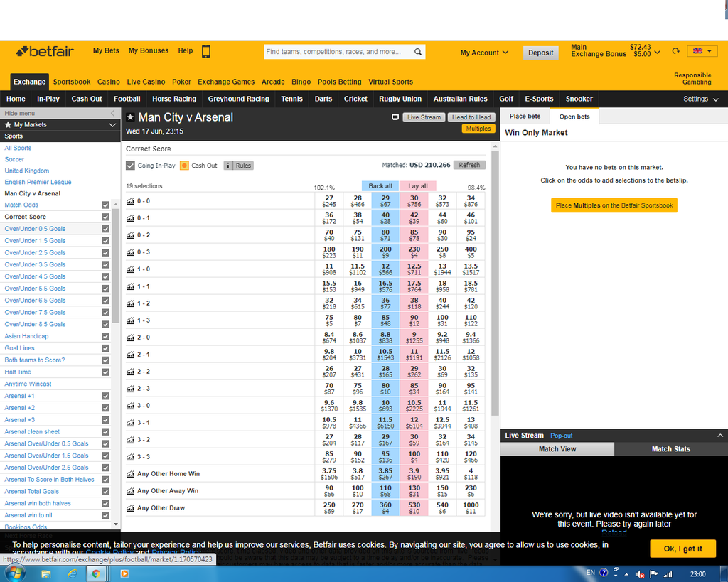Click the muted volume tray icon
The height and width of the screenshot is (582, 728).
[641, 574]
